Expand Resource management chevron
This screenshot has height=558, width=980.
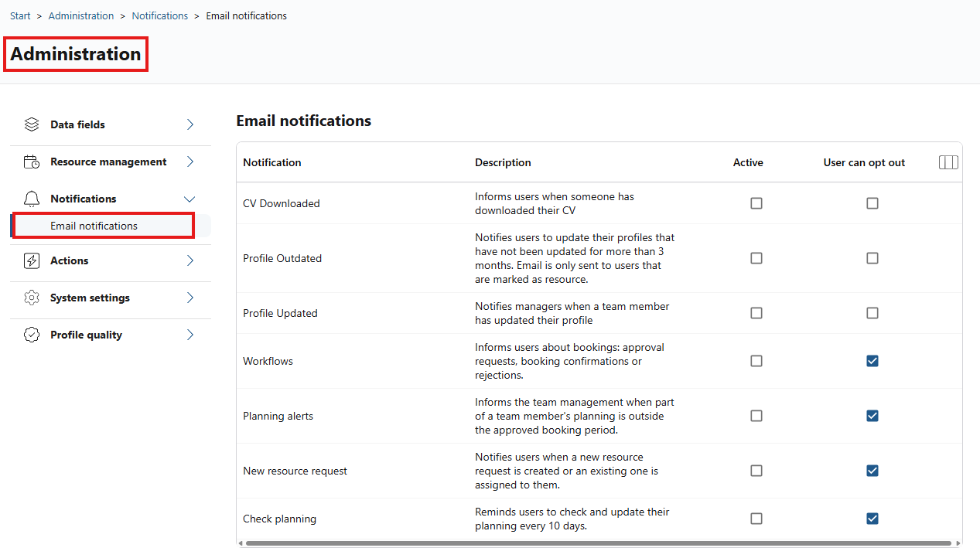190,162
